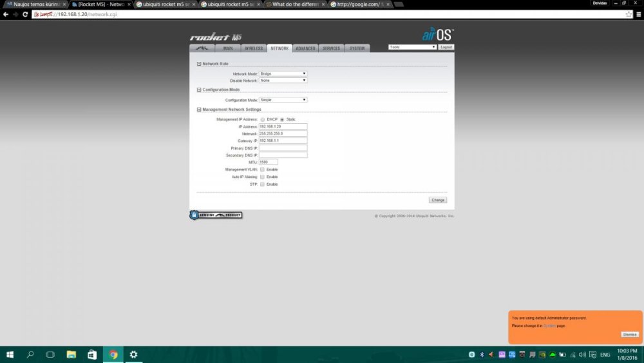Go back with the browser back arrow
The height and width of the screenshot is (363, 644).
point(6,14)
